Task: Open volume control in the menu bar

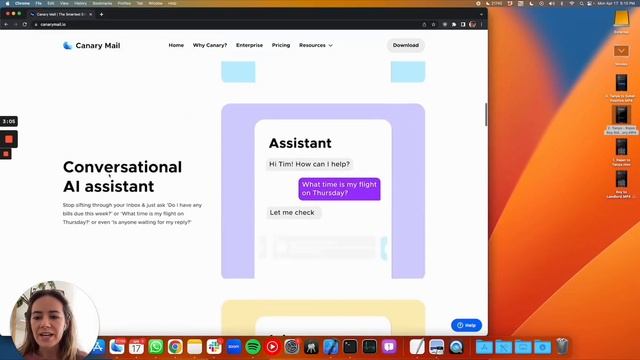Action: 552,3
